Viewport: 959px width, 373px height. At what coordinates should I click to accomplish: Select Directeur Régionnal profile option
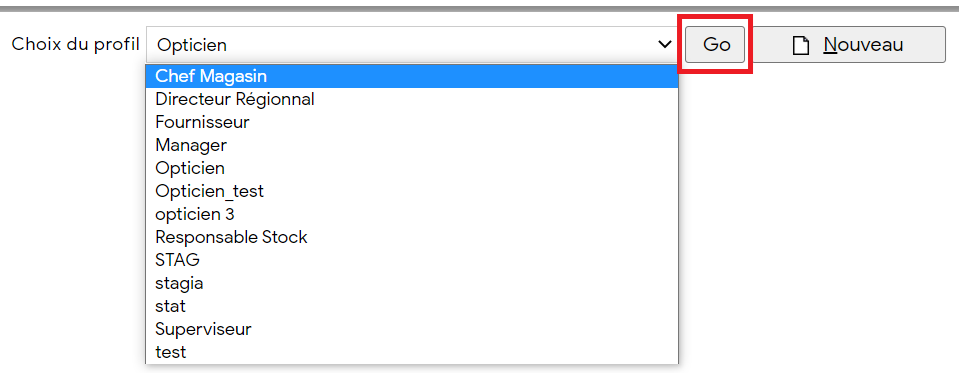pyautogui.click(x=412, y=99)
